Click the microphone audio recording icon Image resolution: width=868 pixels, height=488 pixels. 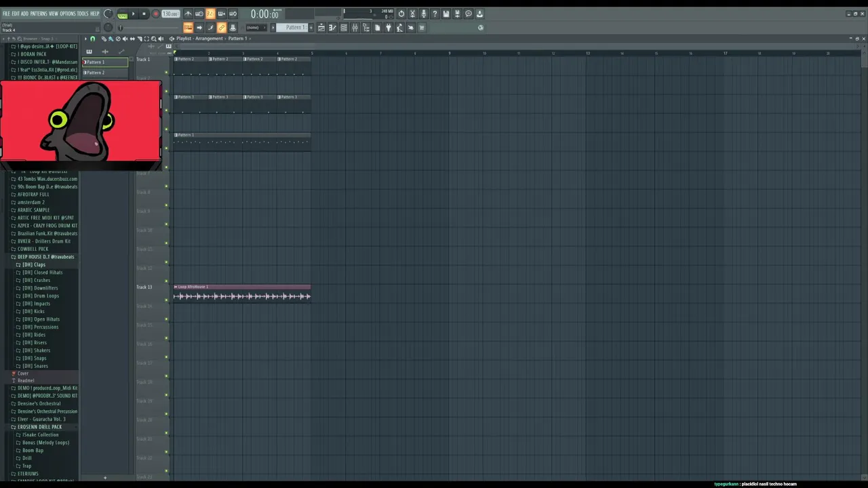[x=423, y=14]
